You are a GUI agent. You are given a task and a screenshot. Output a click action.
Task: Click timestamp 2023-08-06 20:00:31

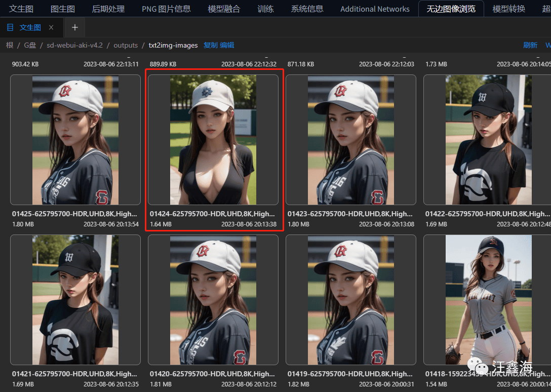[386, 384]
